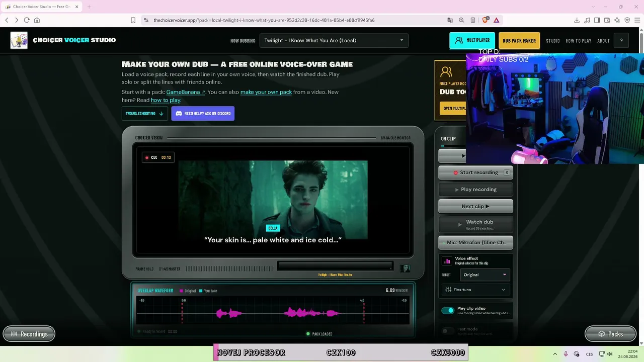Close the Choicer Voicer Studio tab
644x362 pixels.
coord(77,7)
